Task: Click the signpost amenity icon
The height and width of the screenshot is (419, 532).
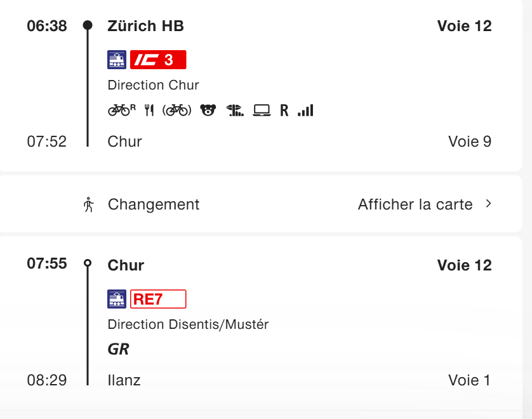Action: tap(235, 110)
